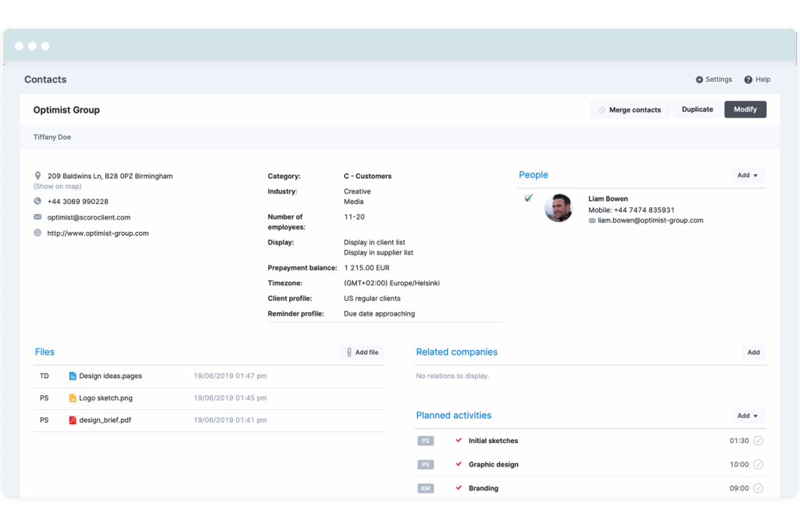Click the globe icon next to website URL
Screen dimensions: 800x532
(37, 233)
